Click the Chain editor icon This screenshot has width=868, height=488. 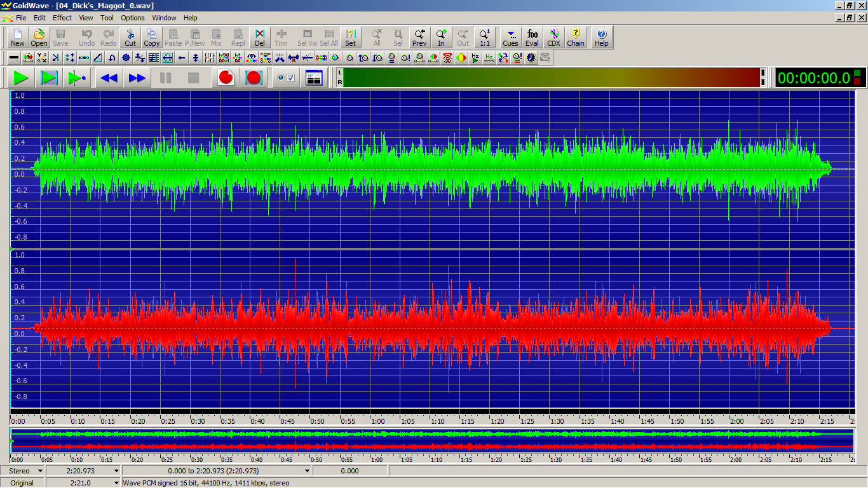pyautogui.click(x=575, y=37)
